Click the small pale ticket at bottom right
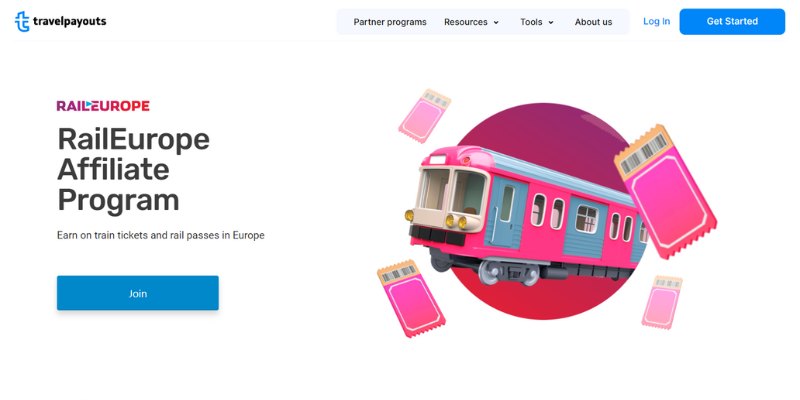800x400 pixels. click(662, 302)
